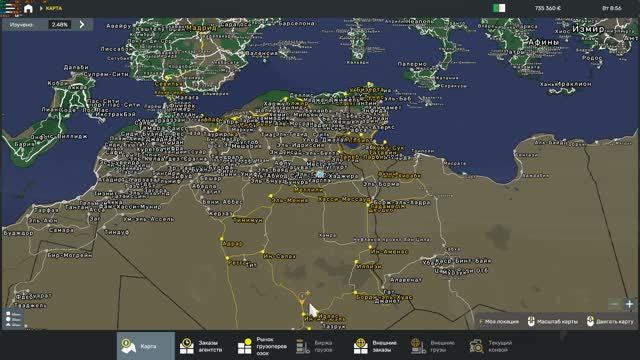Select the Карта tab
The image size is (640, 360).
(146, 346)
